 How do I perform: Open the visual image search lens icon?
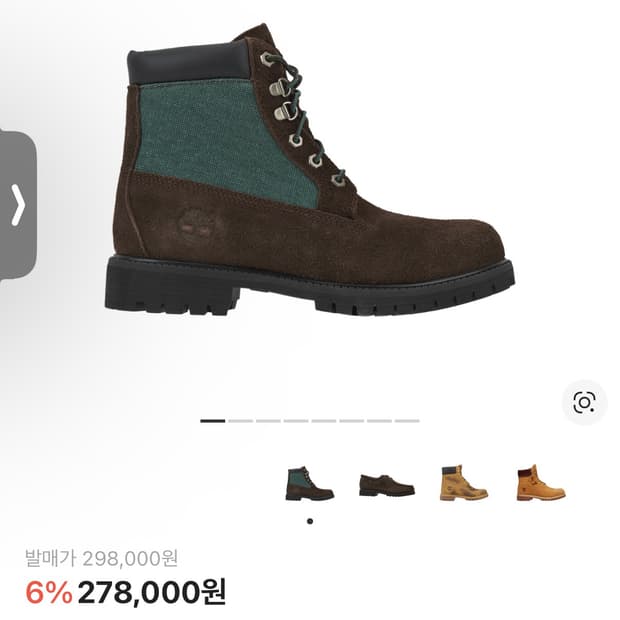[584, 403]
